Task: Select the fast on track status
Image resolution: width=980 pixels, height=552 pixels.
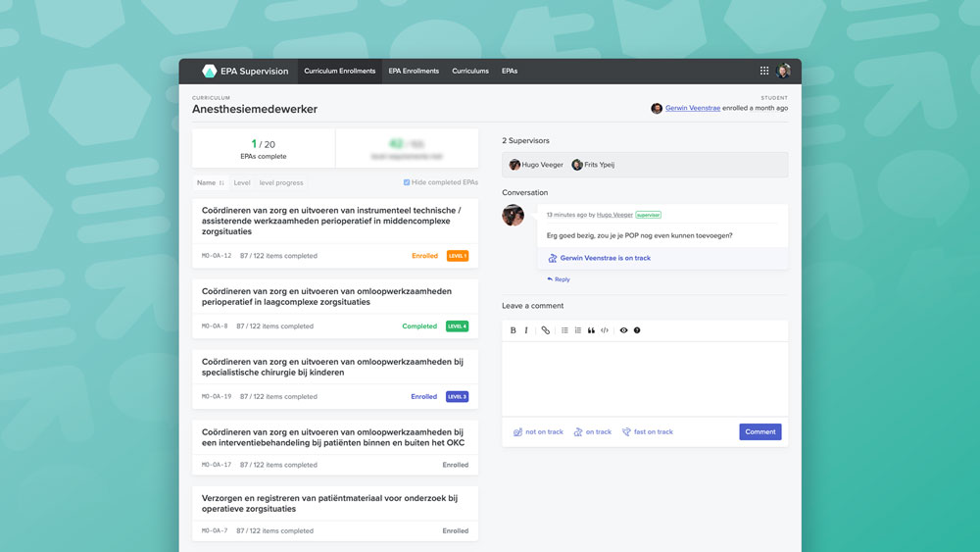Action: (x=647, y=431)
